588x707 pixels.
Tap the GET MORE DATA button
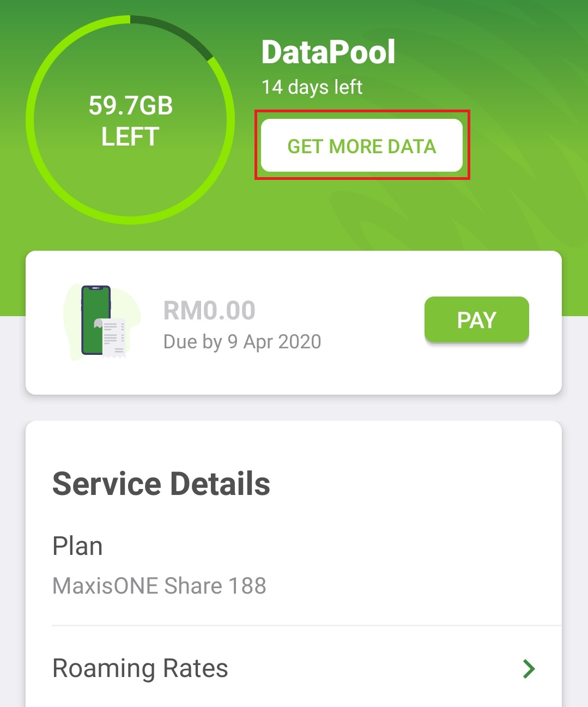[362, 146]
